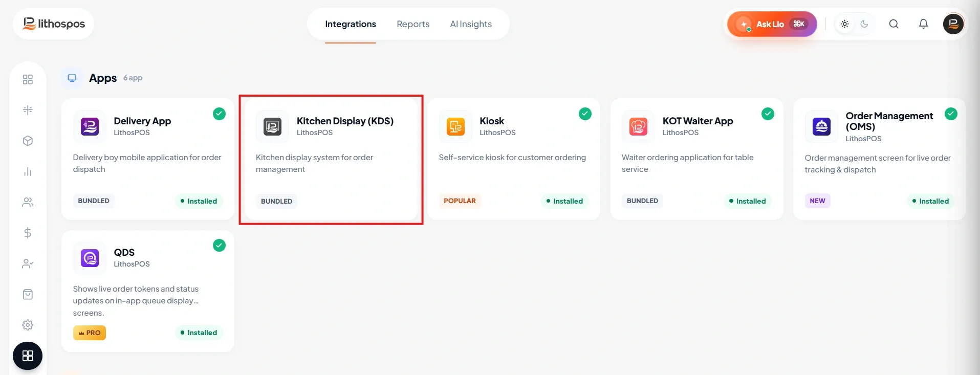Open the settings gear in the sidebar

[28, 325]
